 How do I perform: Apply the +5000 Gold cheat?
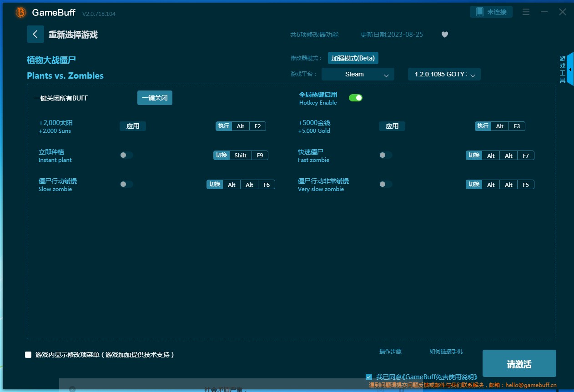(392, 126)
